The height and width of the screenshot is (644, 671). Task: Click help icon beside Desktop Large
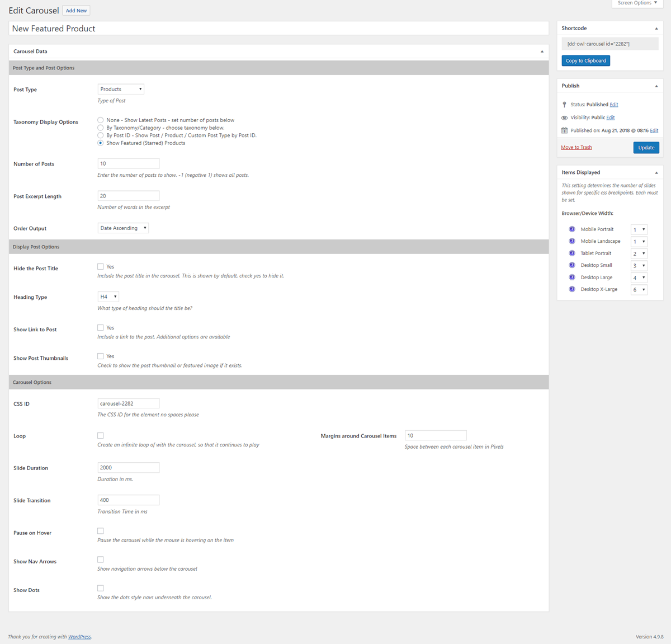pyautogui.click(x=572, y=278)
